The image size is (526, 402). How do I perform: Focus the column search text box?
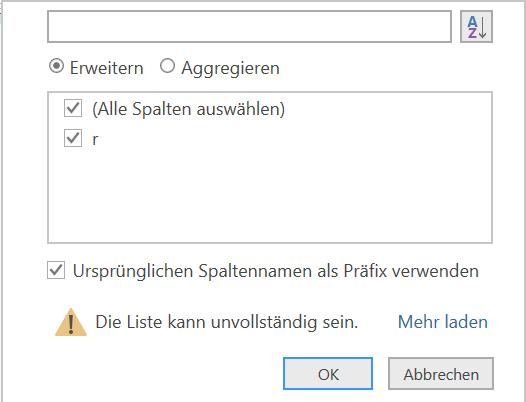[249, 27]
